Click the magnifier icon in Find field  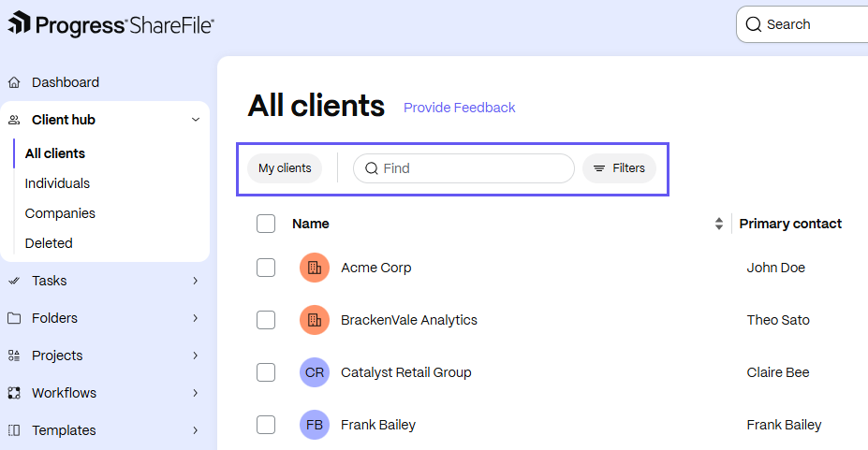pyautogui.click(x=372, y=168)
